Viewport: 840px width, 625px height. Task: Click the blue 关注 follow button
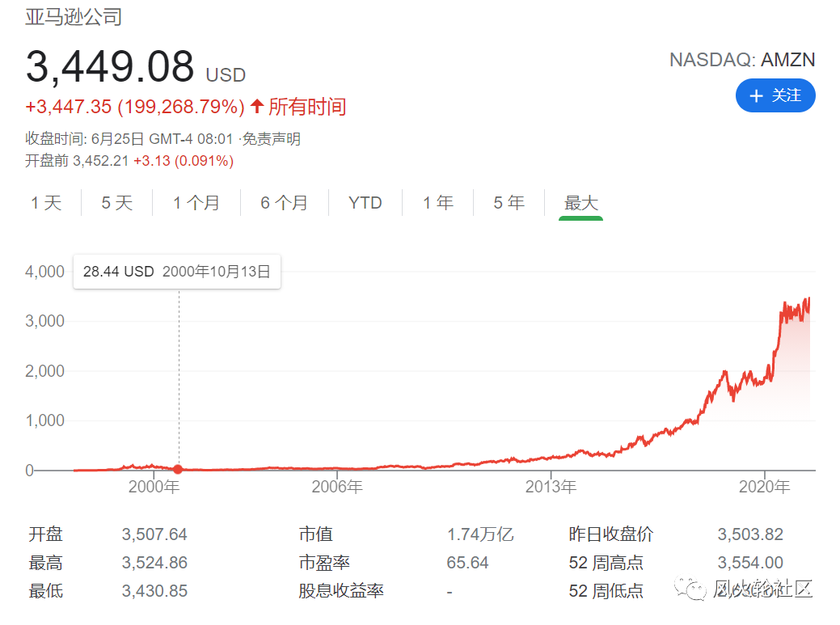pos(775,96)
